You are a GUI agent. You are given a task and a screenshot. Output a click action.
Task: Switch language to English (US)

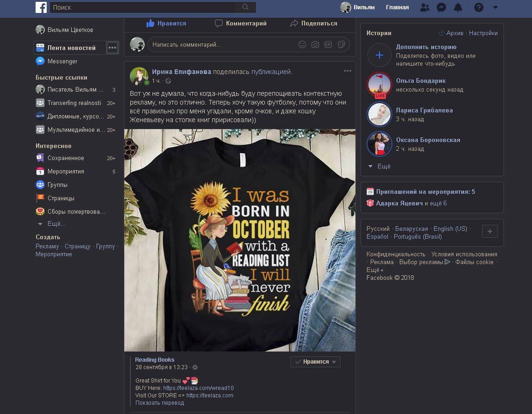point(450,229)
